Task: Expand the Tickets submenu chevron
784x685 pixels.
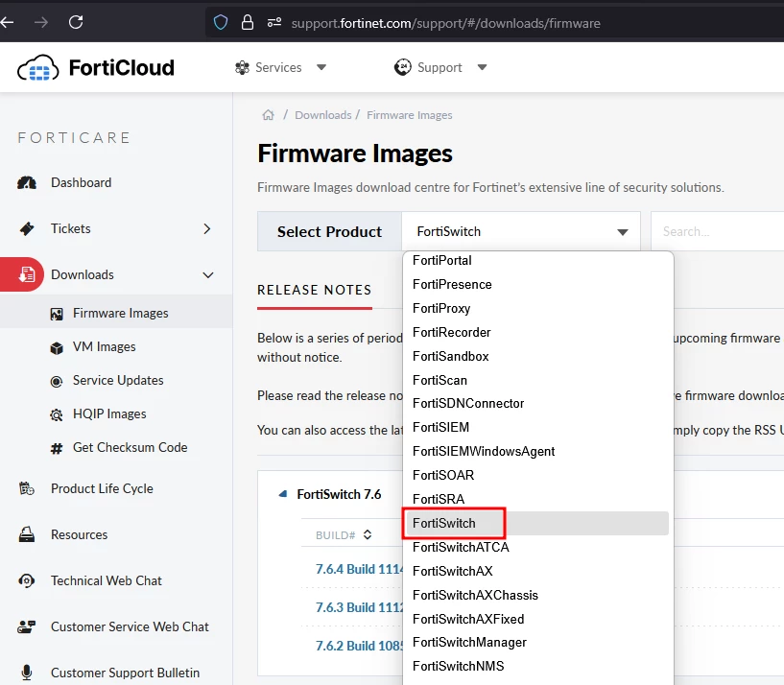Action: point(207,229)
